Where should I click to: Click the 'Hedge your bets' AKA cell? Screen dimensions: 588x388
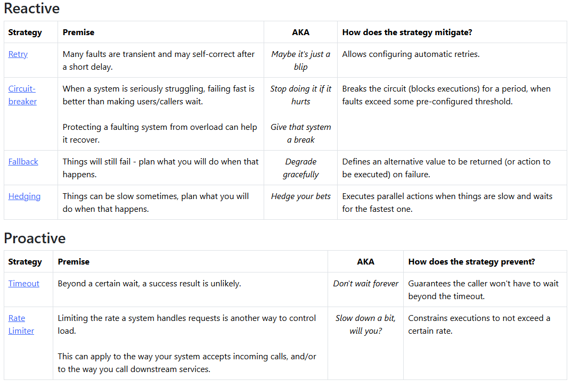[301, 196]
